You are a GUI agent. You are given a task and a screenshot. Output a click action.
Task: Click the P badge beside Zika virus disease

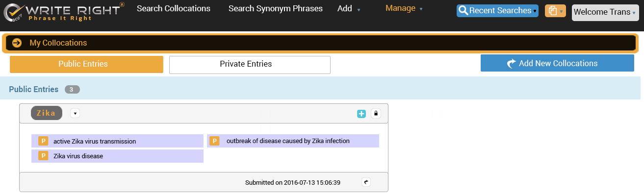(43, 156)
